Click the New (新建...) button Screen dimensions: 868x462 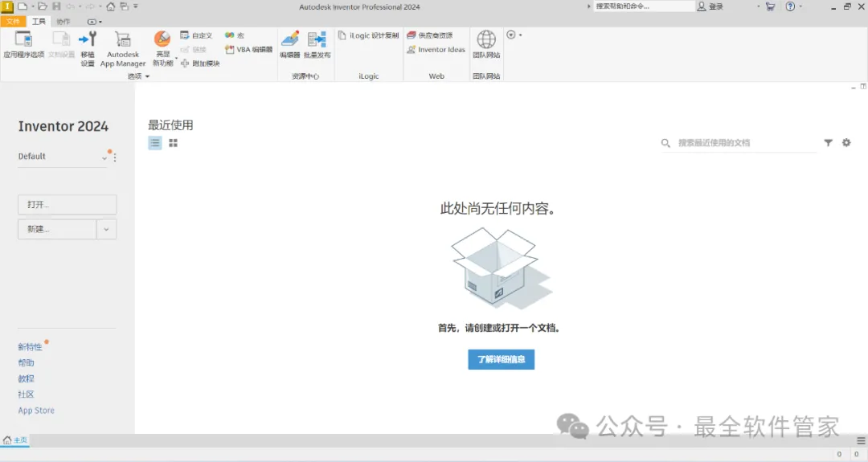click(x=57, y=229)
